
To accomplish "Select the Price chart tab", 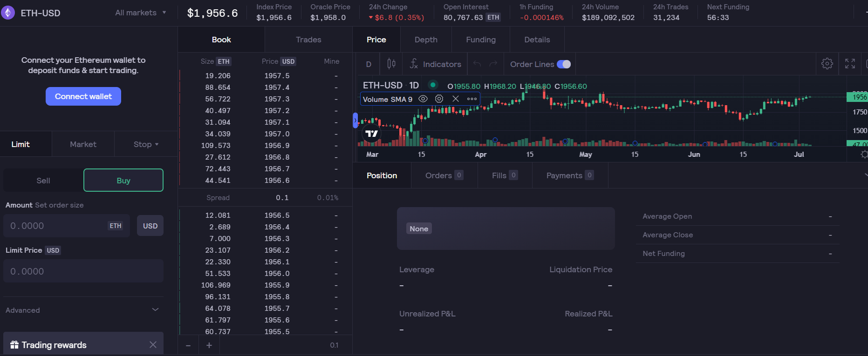I will [376, 40].
